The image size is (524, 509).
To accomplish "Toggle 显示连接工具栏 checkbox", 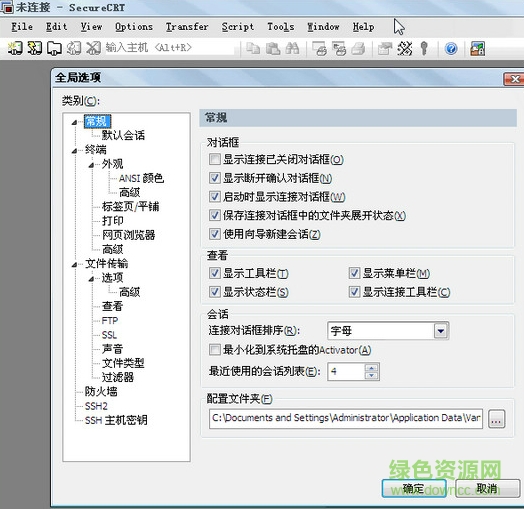I will [x=354, y=292].
